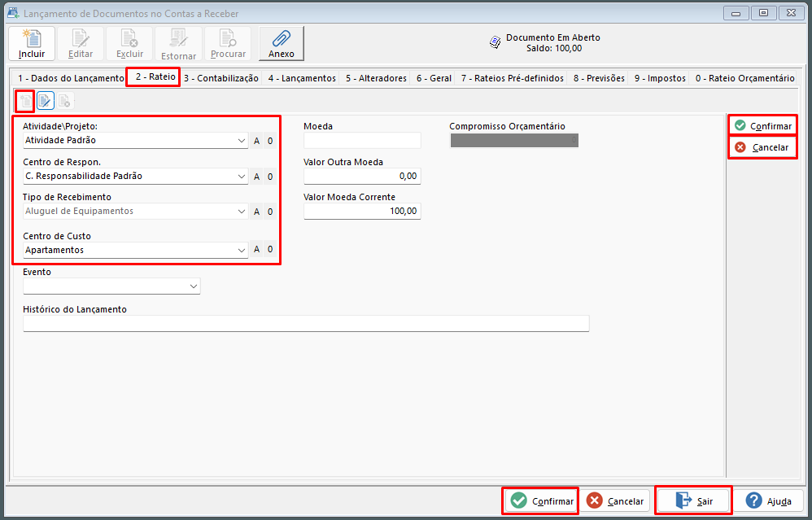This screenshot has width=812, height=520.
Task: Open tab 1 - Dados do Lançamento
Action: coord(71,78)
